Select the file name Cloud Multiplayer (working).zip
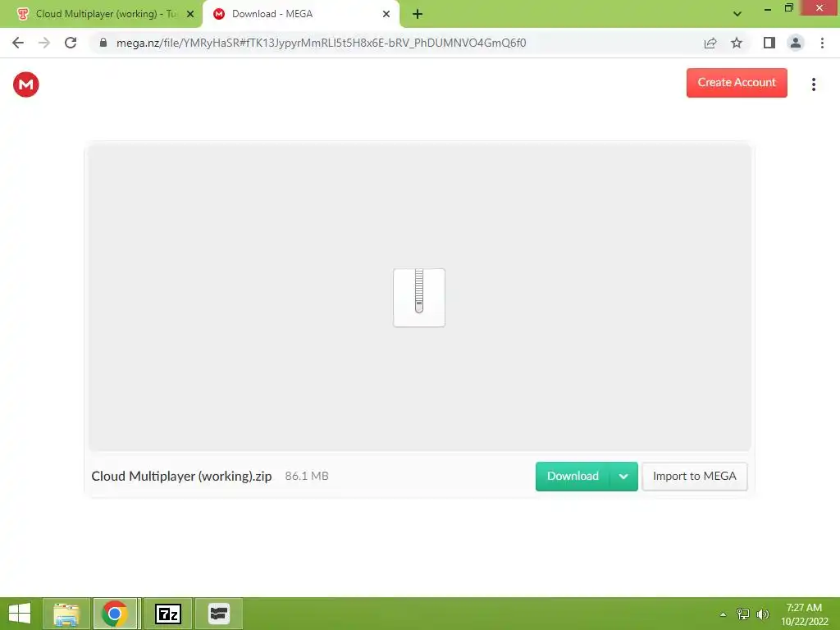The image size is (840, 630). point(181,477)
